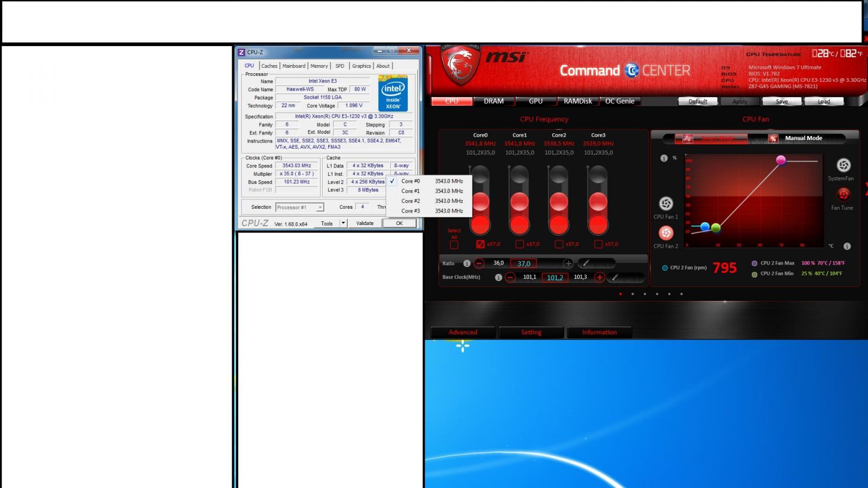This screenshot has height=488, width=868.
Task: Click the Load profile button
Action: point(824,101)
